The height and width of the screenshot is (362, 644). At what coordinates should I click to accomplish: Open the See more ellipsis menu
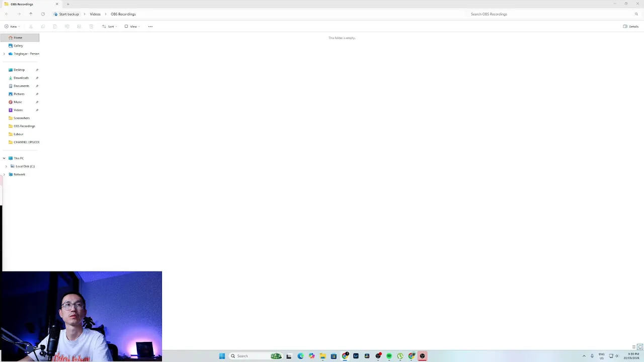point(150,27)
